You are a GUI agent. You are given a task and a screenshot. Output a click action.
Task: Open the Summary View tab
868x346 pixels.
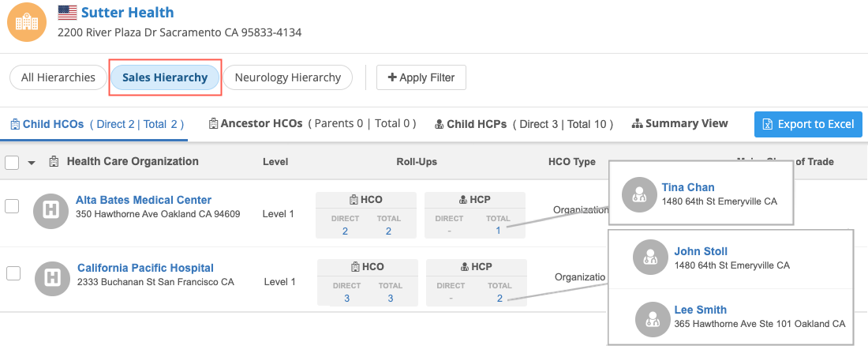(679, 123)
